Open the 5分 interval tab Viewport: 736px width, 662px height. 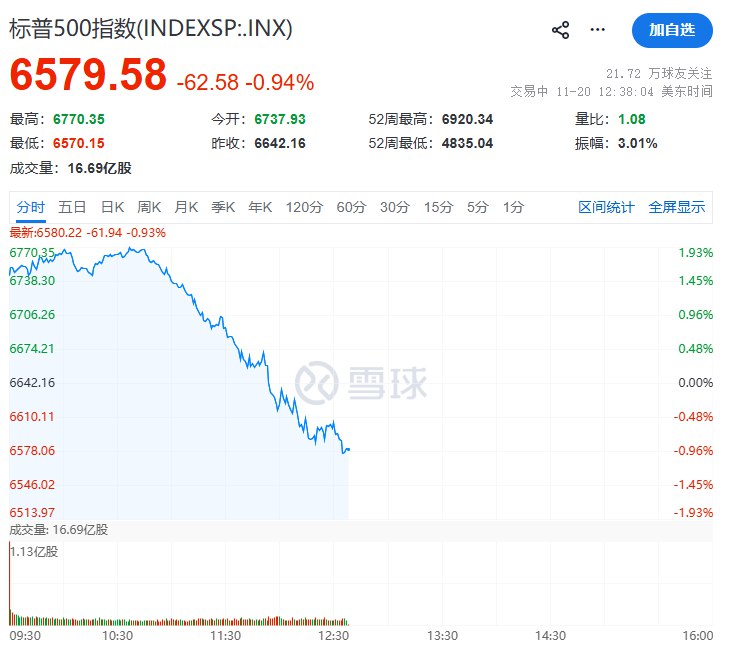click(x=478, y=207)
